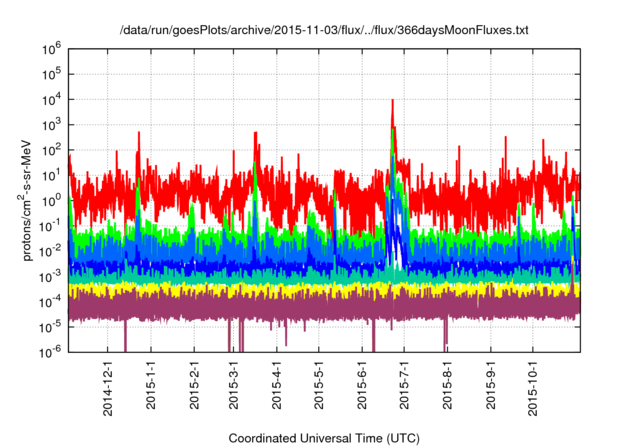640x448 pixels.
Task: Click the 10^3 y-axis tick label
Action: pyautogui.click(x=51, y=124)
